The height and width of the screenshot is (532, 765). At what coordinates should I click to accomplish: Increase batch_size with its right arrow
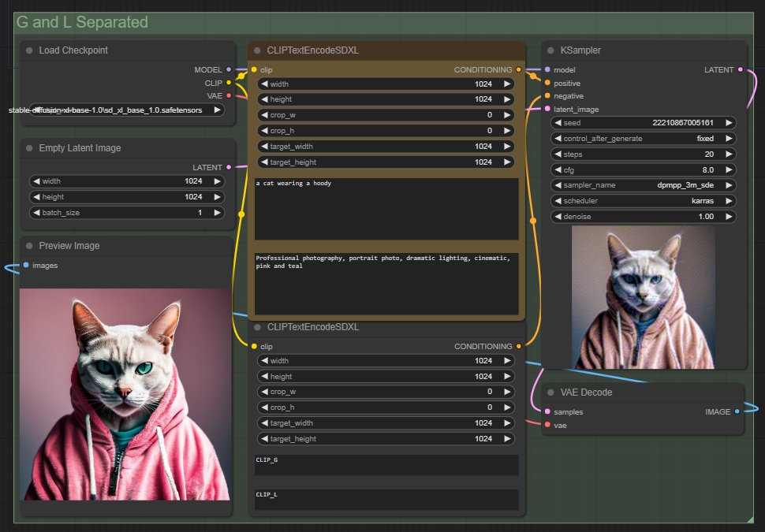point(217,213)
